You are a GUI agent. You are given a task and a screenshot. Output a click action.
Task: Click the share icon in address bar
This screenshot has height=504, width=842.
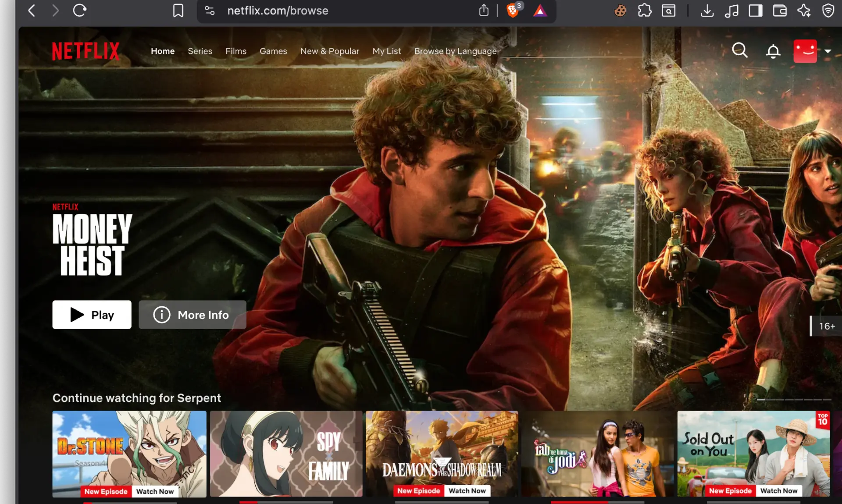point(484,10)
